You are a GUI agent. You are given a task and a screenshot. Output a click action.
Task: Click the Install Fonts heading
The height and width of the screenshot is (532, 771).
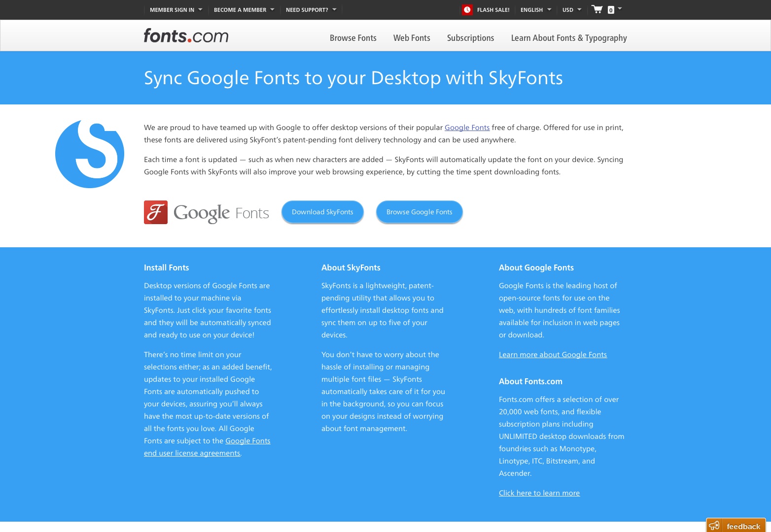point(167,267)
